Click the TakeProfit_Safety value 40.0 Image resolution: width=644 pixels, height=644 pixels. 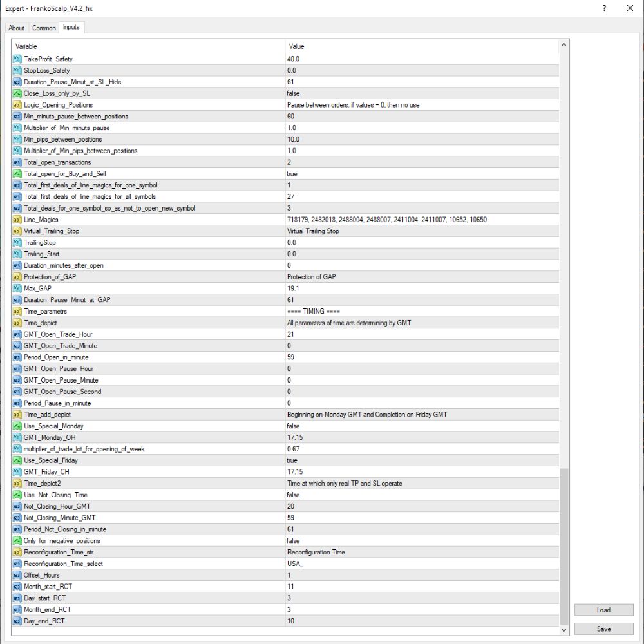point(293,59)
